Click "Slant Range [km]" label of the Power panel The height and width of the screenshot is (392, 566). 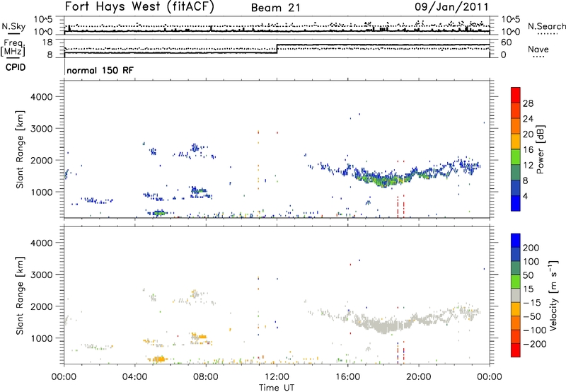click(20, 149)
